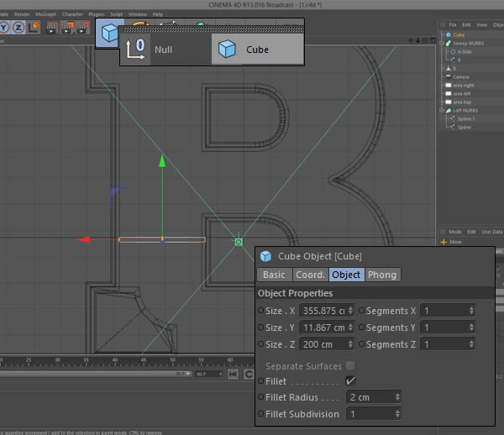
Task: Click the Size X keyframe circle
Action: tap(261, 311)
